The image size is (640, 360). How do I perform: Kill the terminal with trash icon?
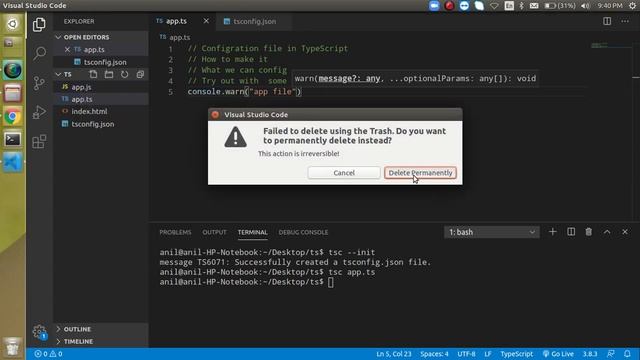[x=589, y=232]
